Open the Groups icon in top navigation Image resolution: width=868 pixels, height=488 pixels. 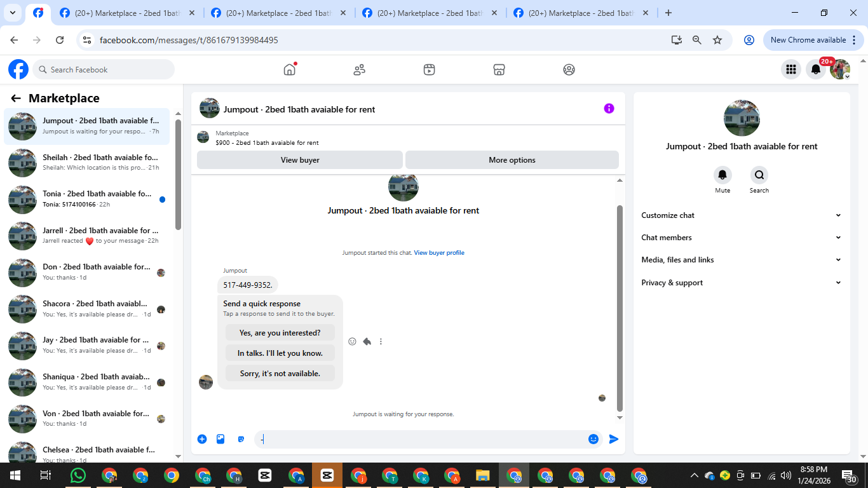click(569, 70)
